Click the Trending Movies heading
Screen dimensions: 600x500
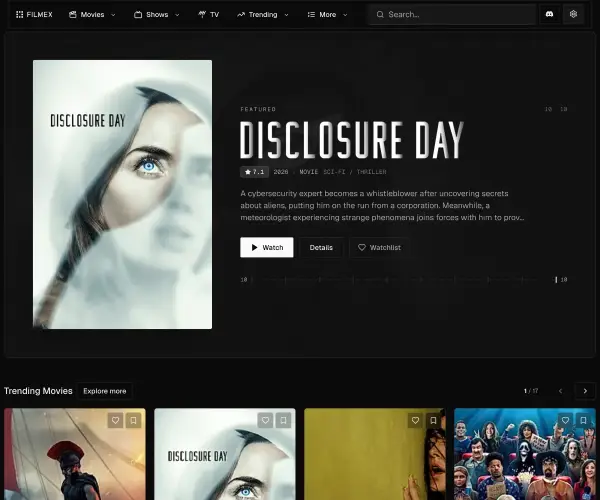tap(38, 391)
